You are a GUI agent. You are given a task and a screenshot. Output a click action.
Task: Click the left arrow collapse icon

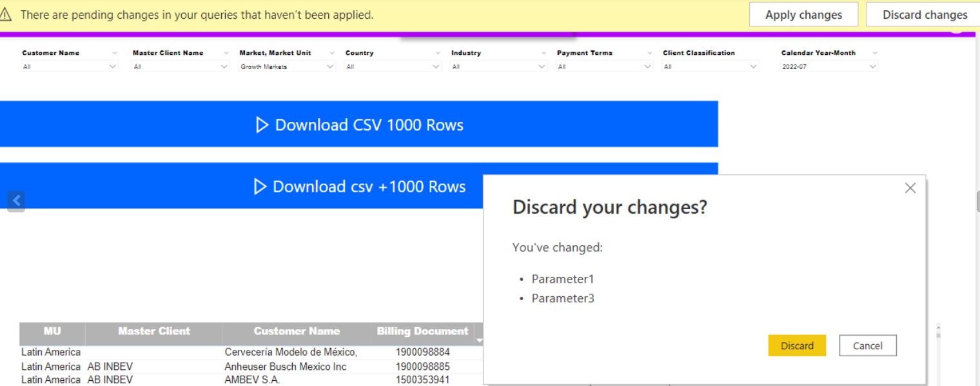pos(17,201)
